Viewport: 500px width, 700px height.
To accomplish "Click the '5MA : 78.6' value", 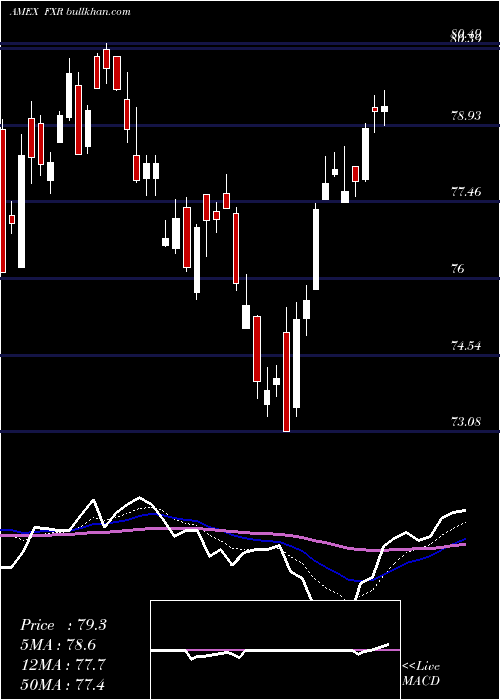I will click(x=58, y=645).
